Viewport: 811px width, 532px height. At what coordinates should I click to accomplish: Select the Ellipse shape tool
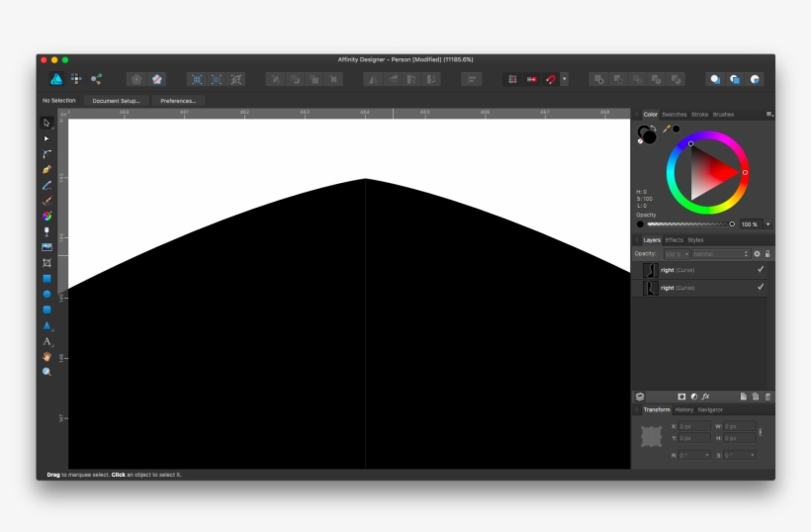tap(46, 294)
